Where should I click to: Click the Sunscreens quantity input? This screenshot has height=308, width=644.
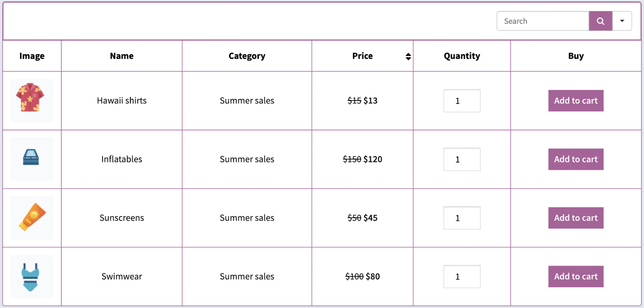[x=462, y=218]
